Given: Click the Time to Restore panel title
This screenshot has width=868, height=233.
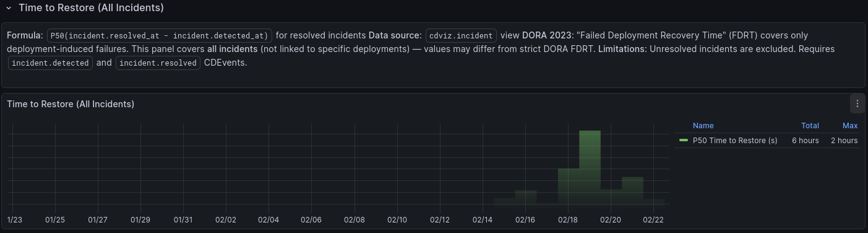Looking at the screenshot, I should [71, 104].
